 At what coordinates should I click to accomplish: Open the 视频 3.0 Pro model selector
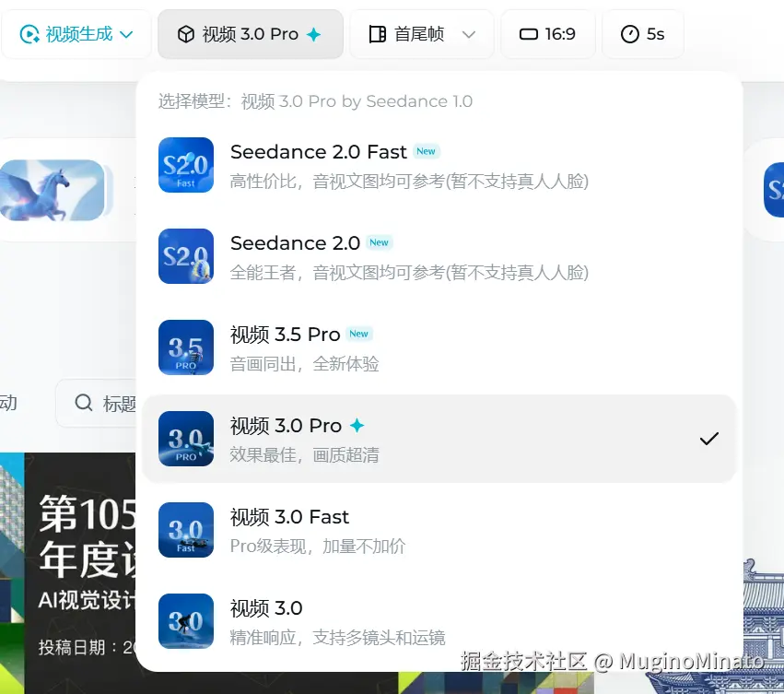coord(250,33)
